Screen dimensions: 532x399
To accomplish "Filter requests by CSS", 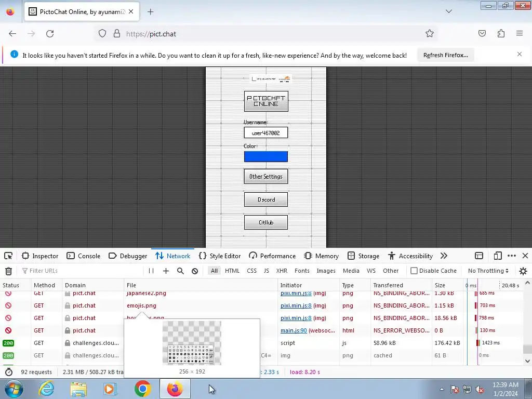I will [252, 271].
